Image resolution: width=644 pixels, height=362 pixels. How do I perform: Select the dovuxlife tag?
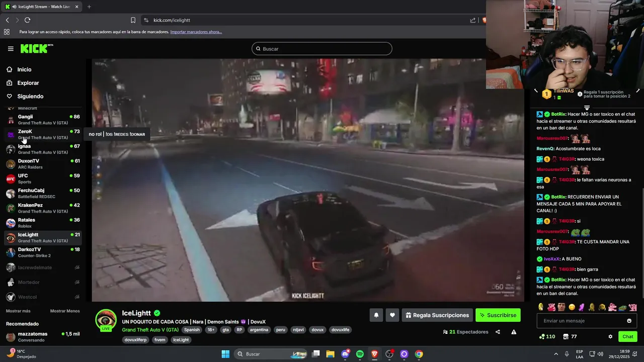point(340,330)
